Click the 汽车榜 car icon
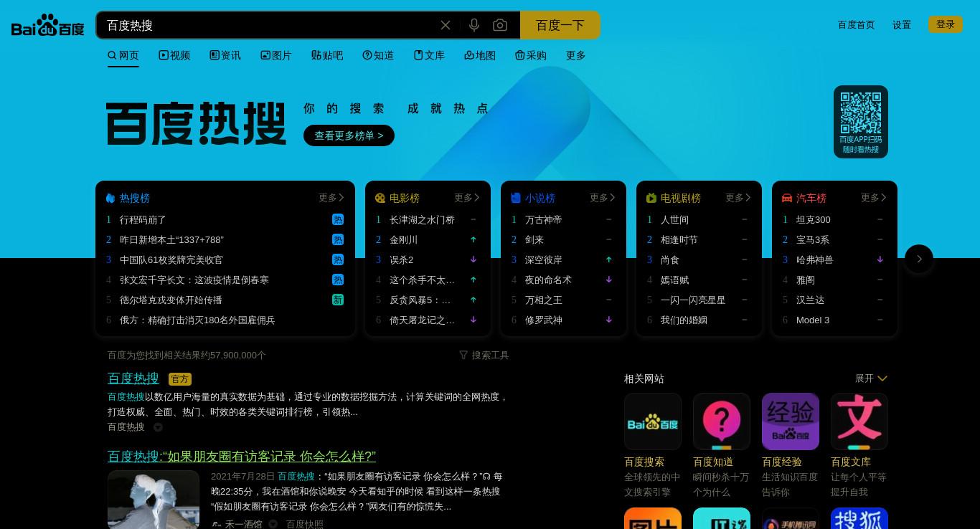 tap(787, 198)
